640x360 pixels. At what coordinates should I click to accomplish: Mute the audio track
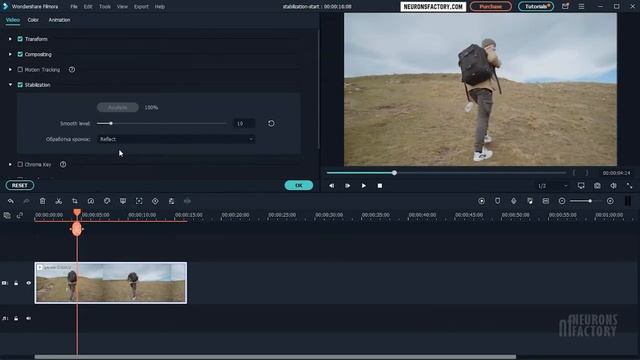(x=29, y=318)
